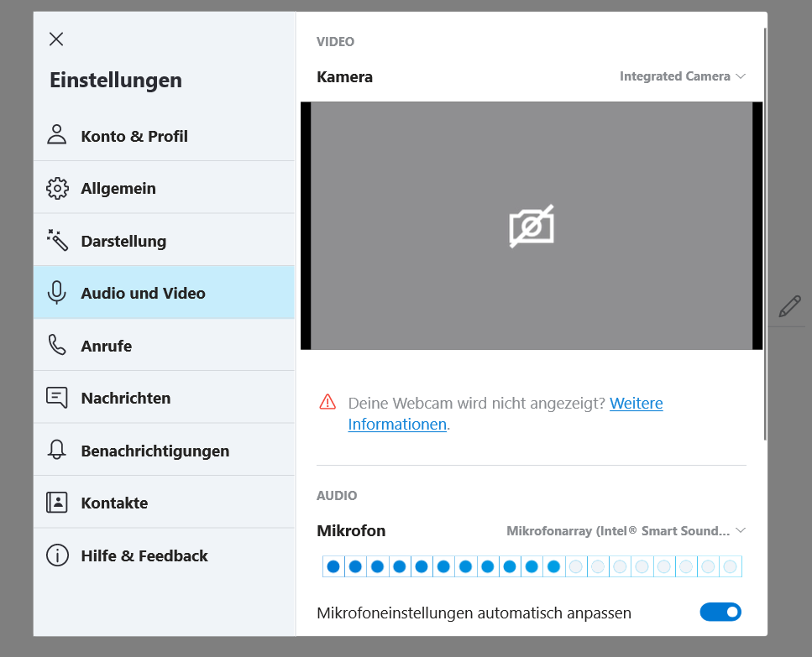The height and width of the screenshot is (657, 812).
Task: Click the red warning triangle icon
Action: point(327,402)
